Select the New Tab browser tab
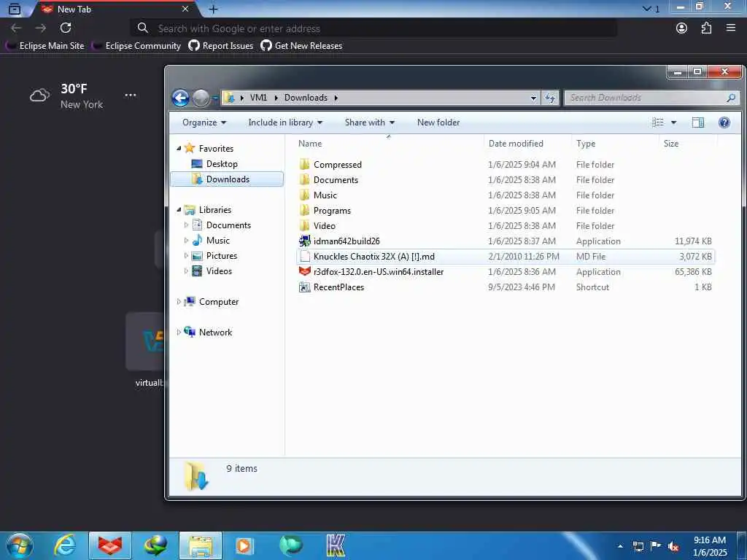 (x=115, y=9)
